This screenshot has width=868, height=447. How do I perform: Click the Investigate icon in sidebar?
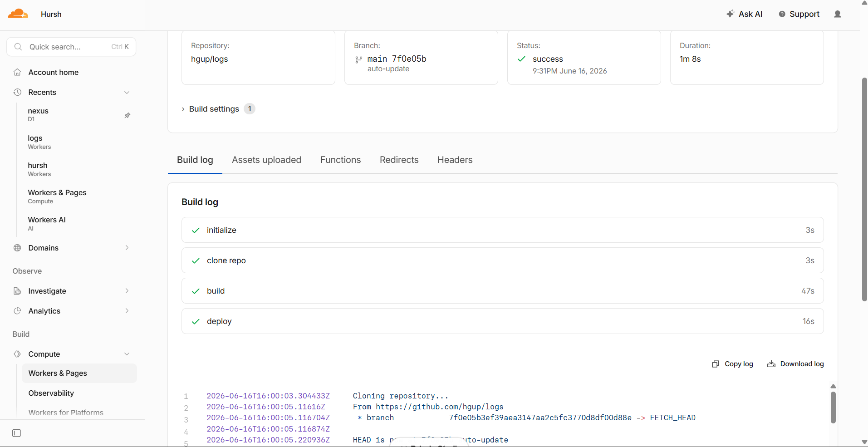tap(17, 291)
